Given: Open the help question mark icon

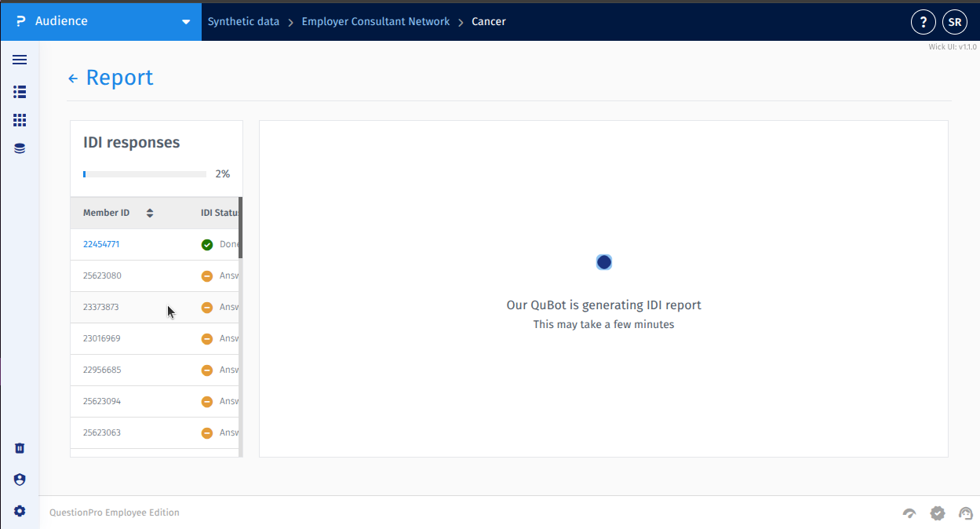Looking at the screenshot, I should pos(923,21).
